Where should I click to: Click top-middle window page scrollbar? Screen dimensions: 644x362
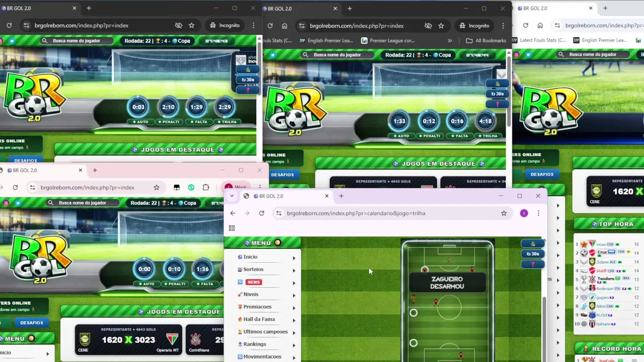pos(509,90)
